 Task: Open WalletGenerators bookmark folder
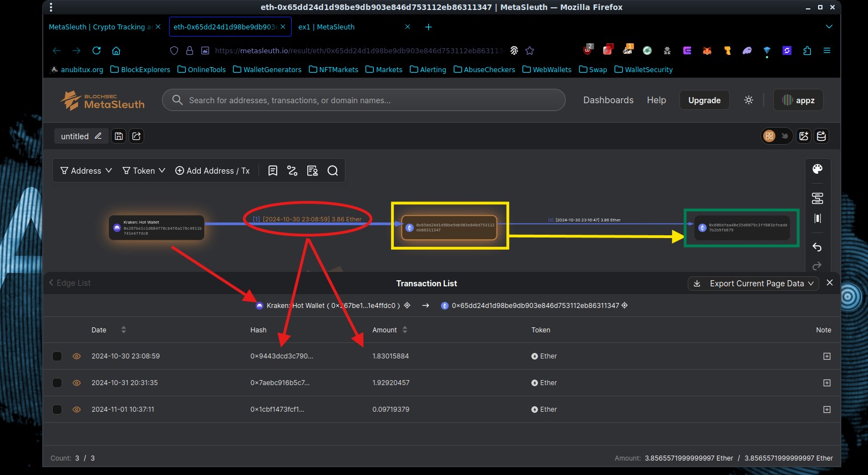pos(267,69)
